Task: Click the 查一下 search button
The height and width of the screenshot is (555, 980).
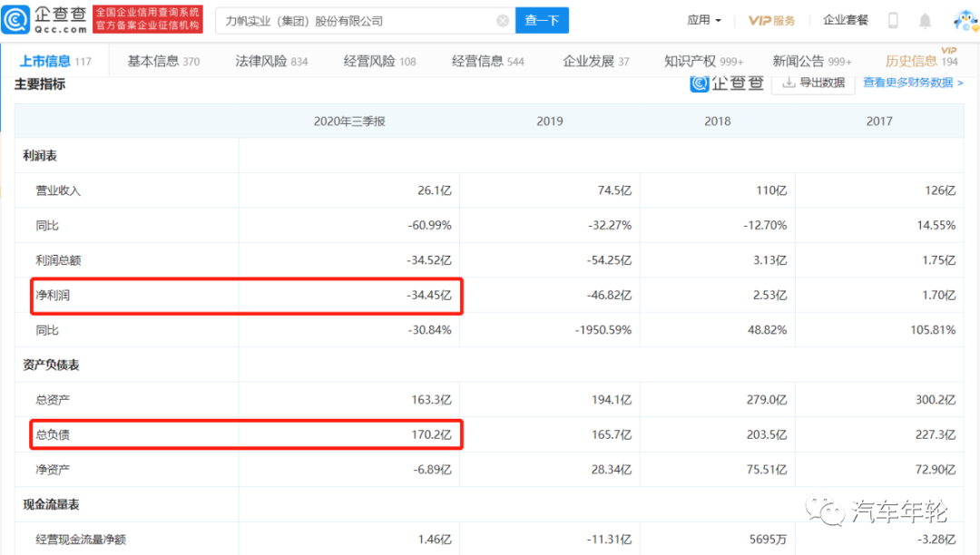Action: click(x=542, y=21)
